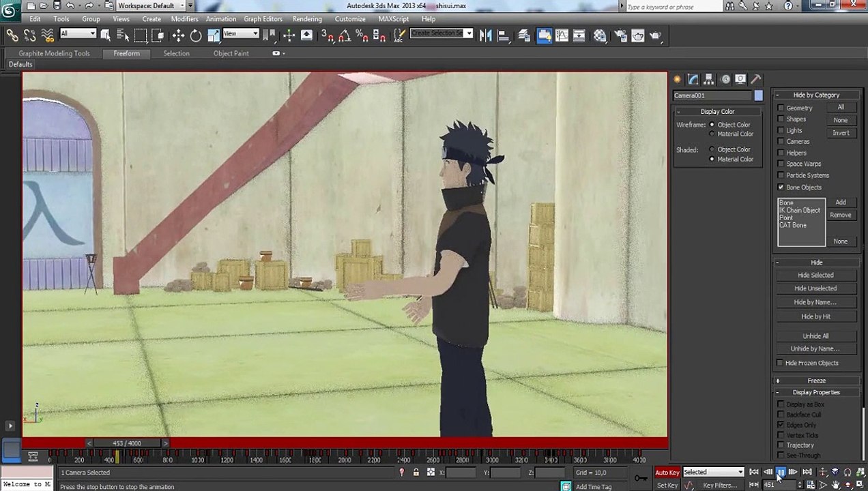Open the Workspace Default dropdown
Screen dimensions: 868x491
[152, 5]
